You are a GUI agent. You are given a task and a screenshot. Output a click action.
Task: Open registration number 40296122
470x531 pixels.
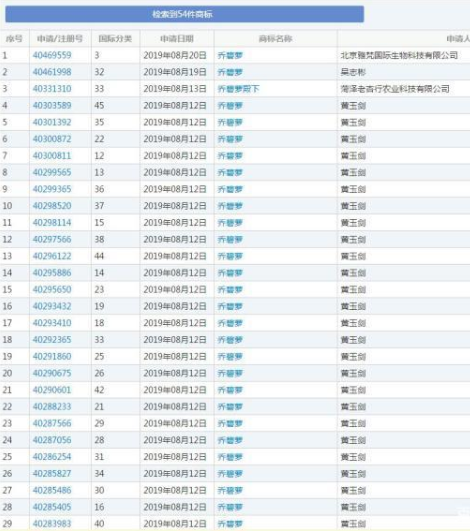coord(52,256)
